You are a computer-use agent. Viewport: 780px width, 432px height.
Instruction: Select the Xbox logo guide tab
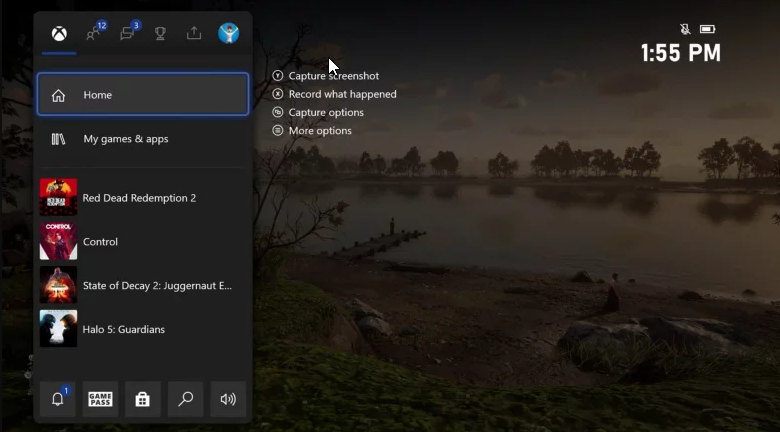coord(59,34)
